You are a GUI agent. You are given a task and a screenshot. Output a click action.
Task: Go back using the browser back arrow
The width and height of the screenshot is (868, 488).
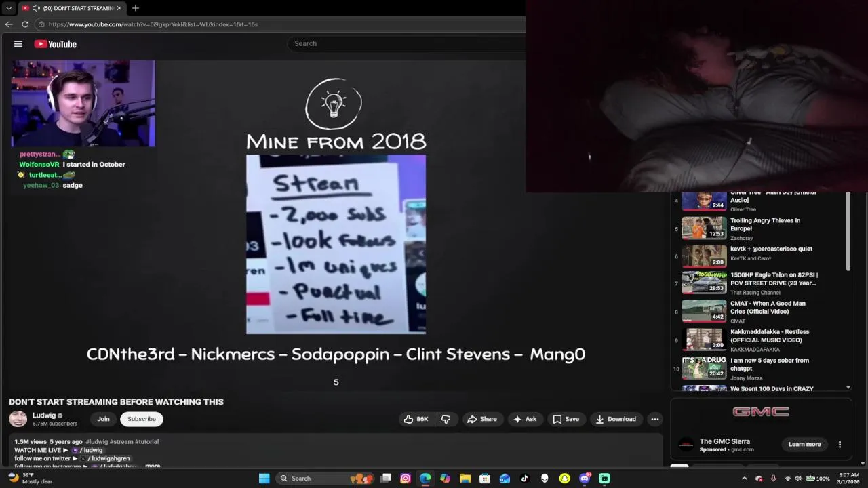[9, 24]
